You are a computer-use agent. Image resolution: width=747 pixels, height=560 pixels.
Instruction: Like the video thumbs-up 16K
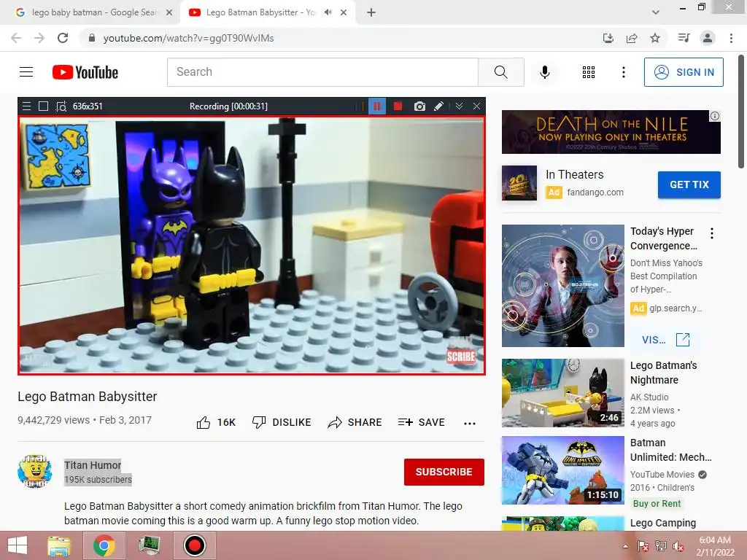coord(216,422)
